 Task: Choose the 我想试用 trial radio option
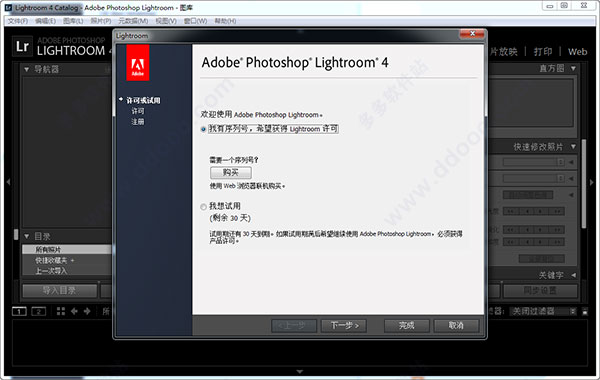pyautogui.click(x=203, y=207)
